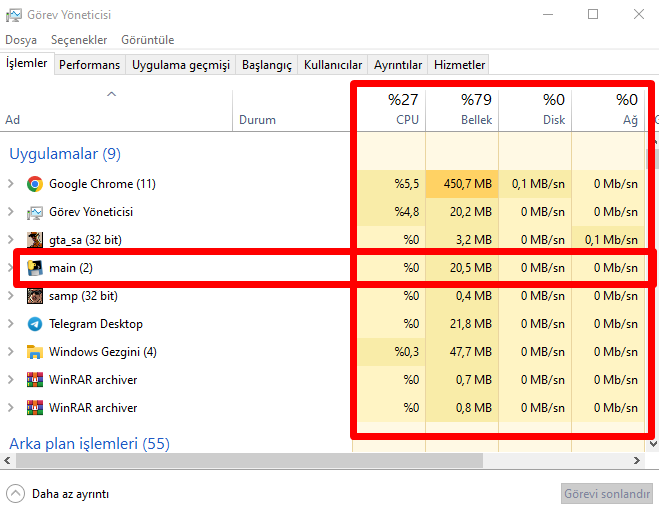Click the Google Chrome process icon
Image resolution: width=659 pixels, height=513 pixels.
(35, 184)
